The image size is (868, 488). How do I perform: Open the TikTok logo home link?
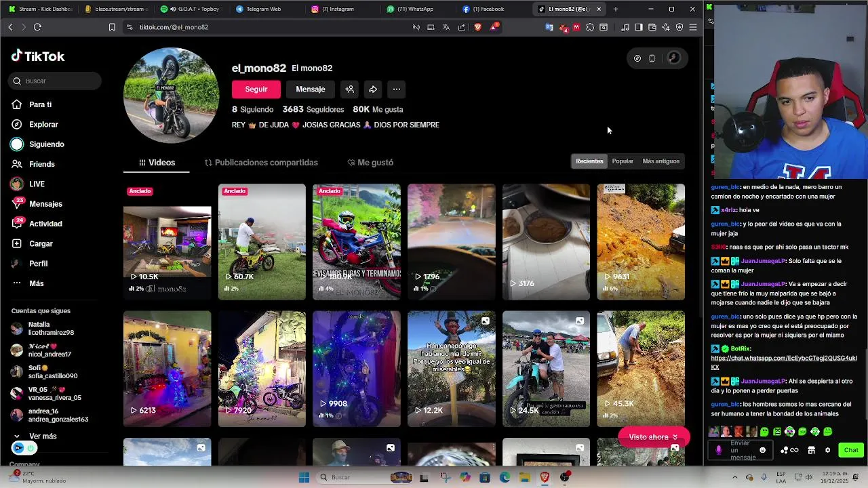(38, 56)
